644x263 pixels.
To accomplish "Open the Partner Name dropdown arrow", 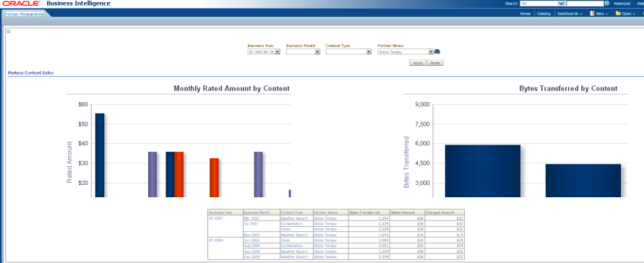I will pyautogui.click(x=431, y=52).
